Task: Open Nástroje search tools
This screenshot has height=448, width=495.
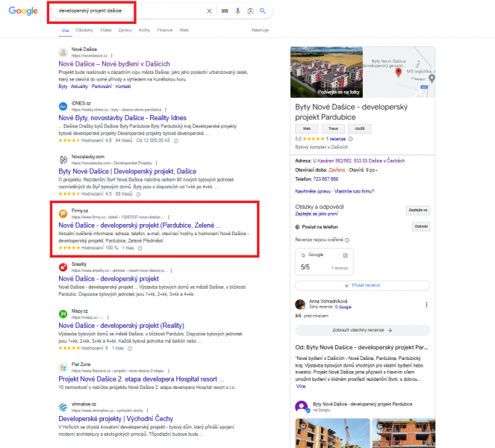Action: (x=260, y=30)
